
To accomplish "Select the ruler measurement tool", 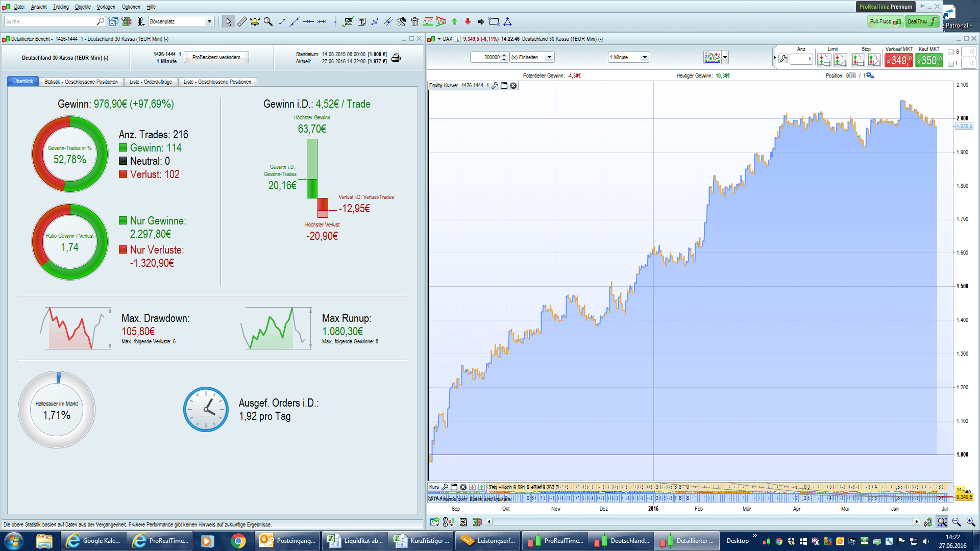I will point(242,21).
